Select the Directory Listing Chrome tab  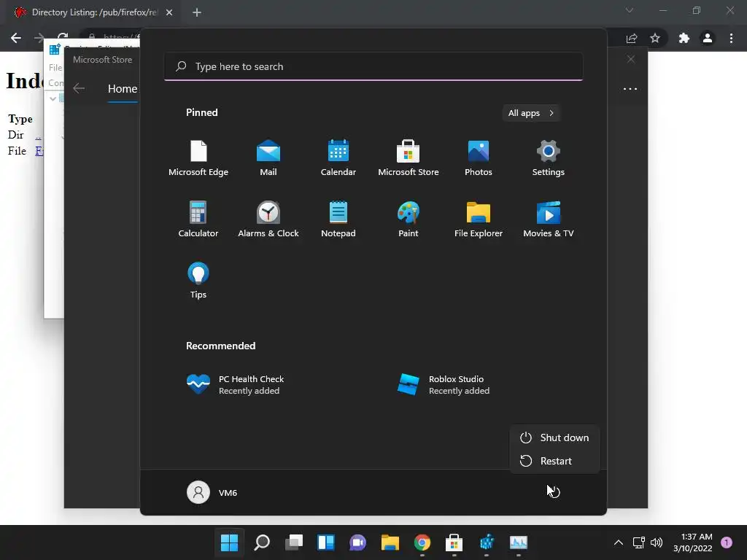(x=94, y=12)
